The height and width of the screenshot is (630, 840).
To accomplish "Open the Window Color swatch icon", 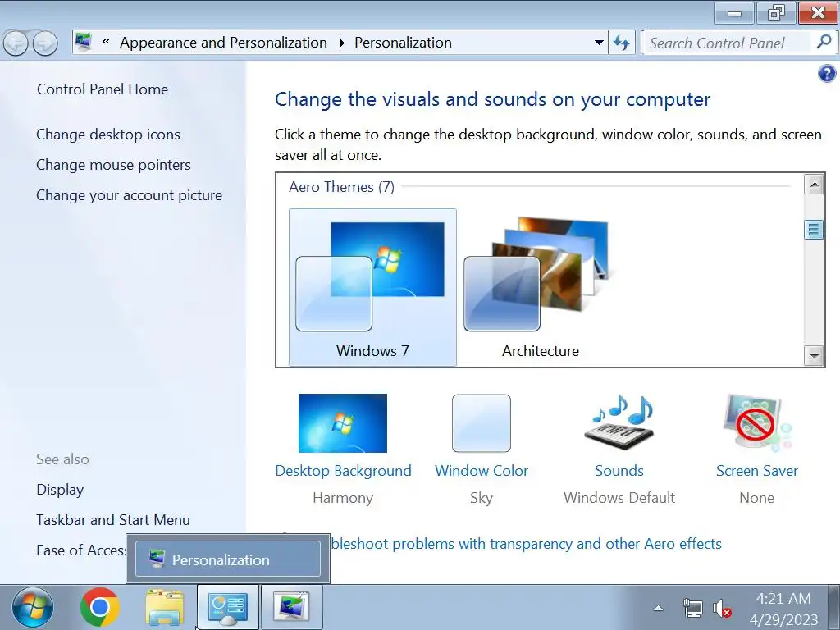I will [x=481, y=423].
